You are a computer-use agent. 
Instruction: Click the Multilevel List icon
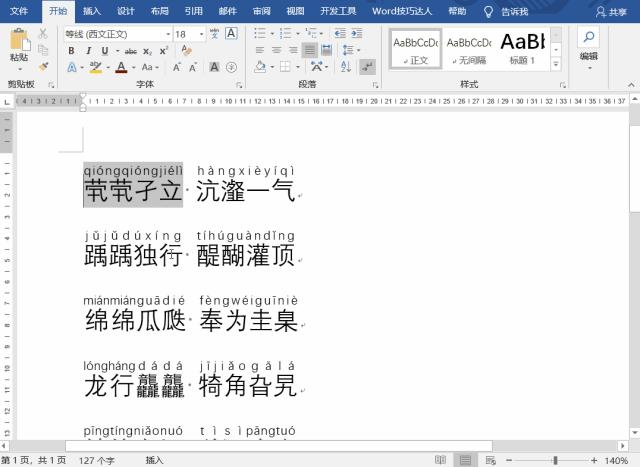[311, 33]
